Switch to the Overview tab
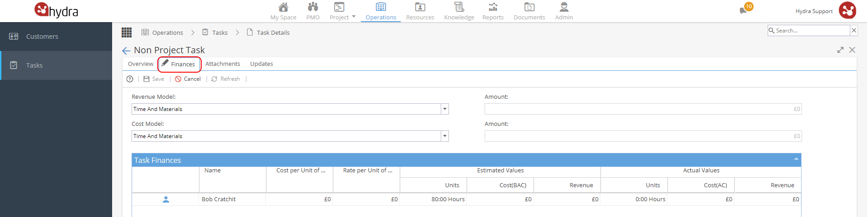868x217 pixels. coord(141,64)
